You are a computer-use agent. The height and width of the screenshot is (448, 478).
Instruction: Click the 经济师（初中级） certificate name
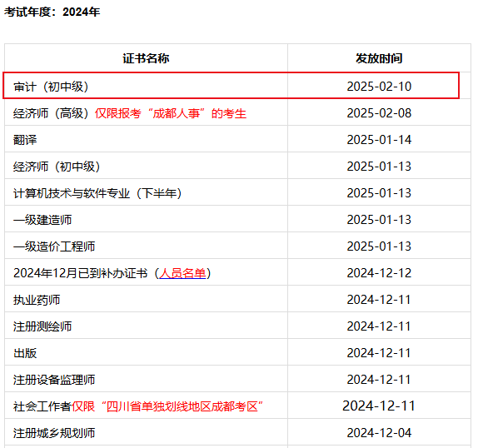57,167
